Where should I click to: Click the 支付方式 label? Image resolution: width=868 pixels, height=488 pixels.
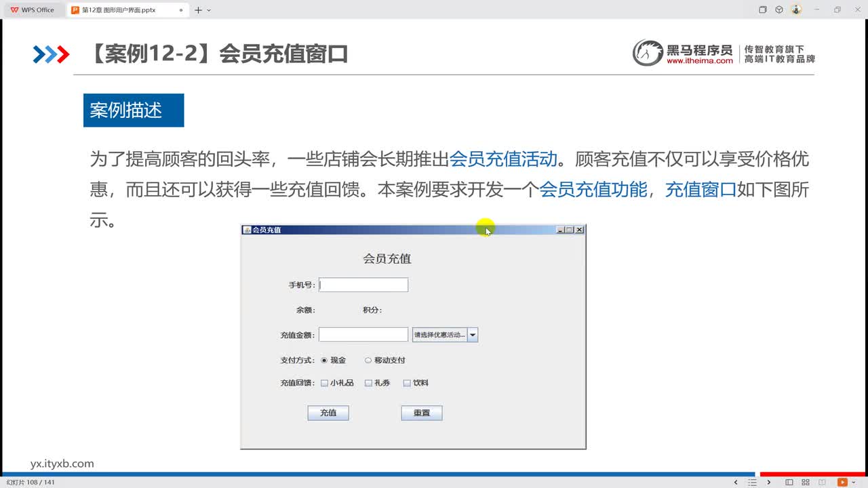[x=298, y=361]
